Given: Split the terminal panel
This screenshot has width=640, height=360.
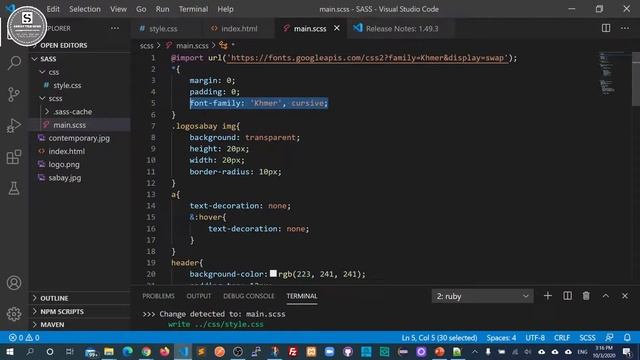Looking at the screenshot, I should (567, 296).
